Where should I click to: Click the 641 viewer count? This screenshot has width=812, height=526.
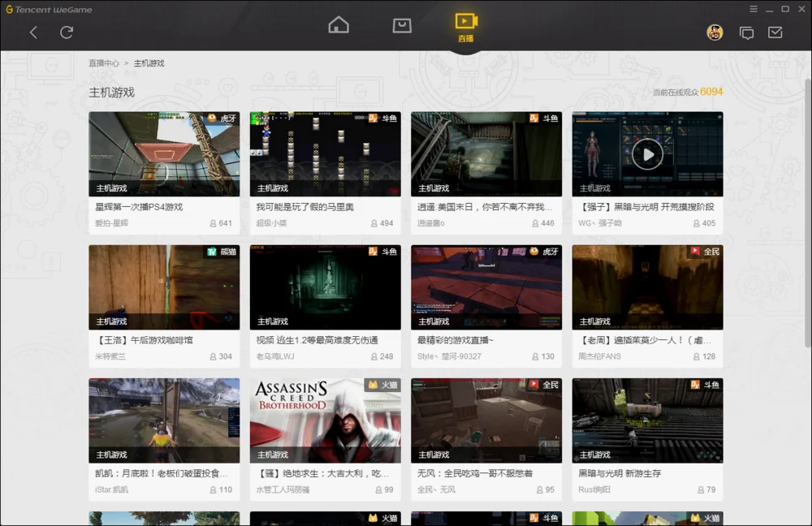[x=221, y=223]
